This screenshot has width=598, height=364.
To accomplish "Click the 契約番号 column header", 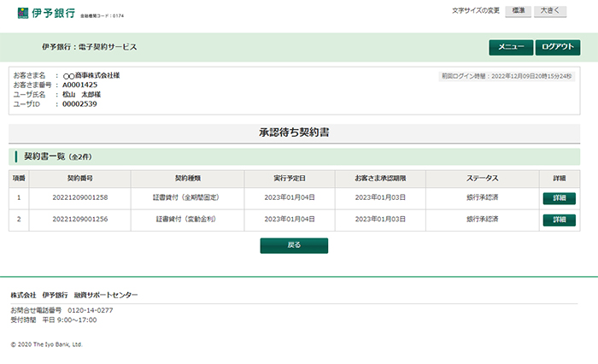I will [80, 179].
